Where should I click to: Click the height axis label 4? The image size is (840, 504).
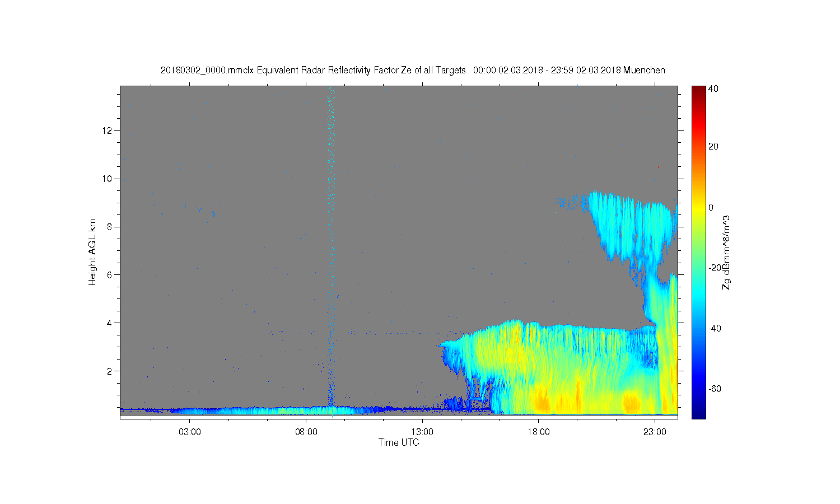[x=110, y=323]
